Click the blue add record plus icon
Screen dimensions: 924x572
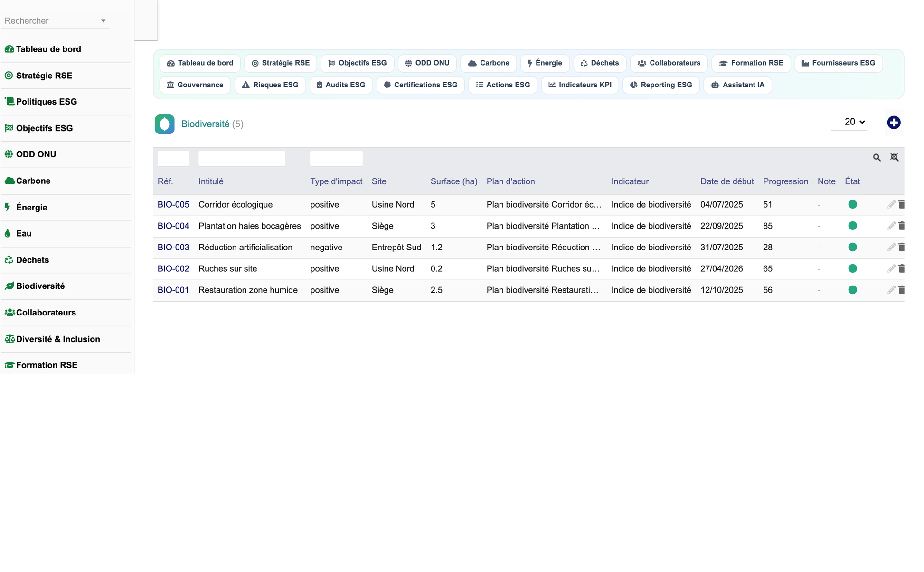pos(894,123)
